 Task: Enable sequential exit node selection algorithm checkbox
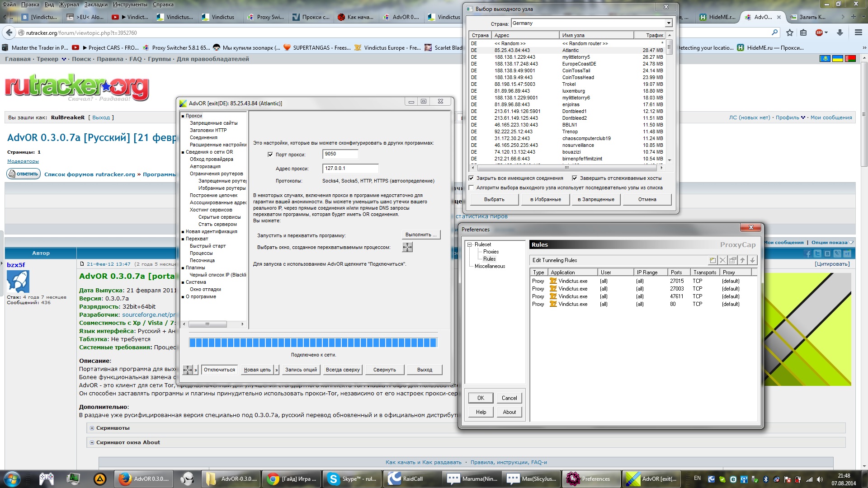(471, 188)
